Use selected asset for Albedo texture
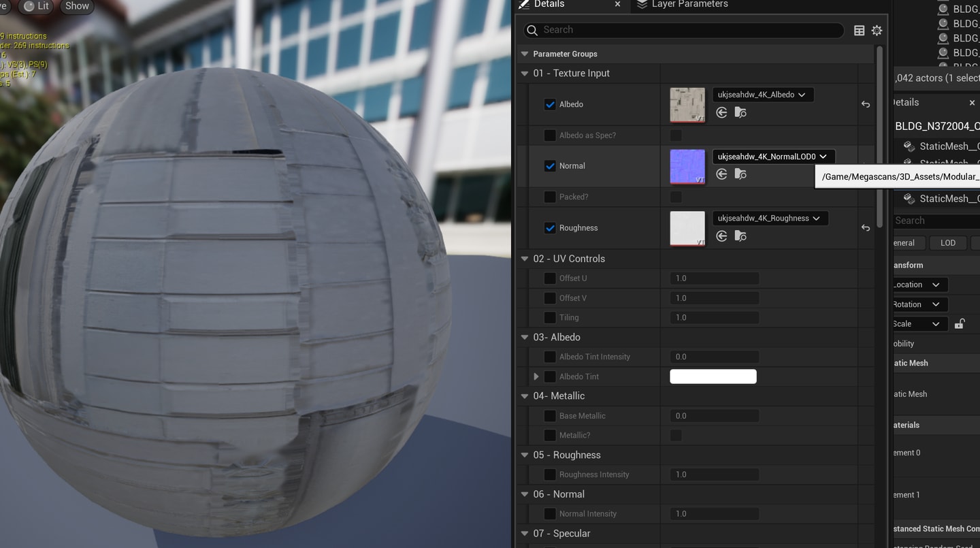The image size is (980, 548). click(x=721, y=112)
